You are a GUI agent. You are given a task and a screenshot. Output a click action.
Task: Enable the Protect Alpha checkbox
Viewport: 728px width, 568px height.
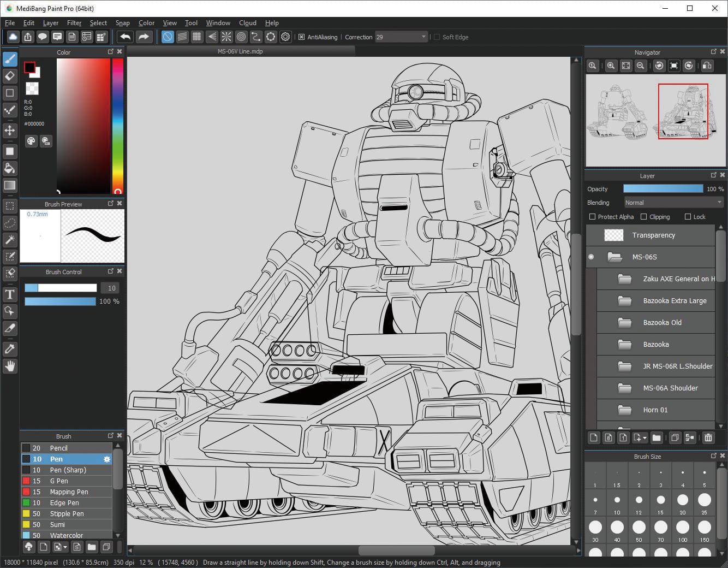click(592, 217)
